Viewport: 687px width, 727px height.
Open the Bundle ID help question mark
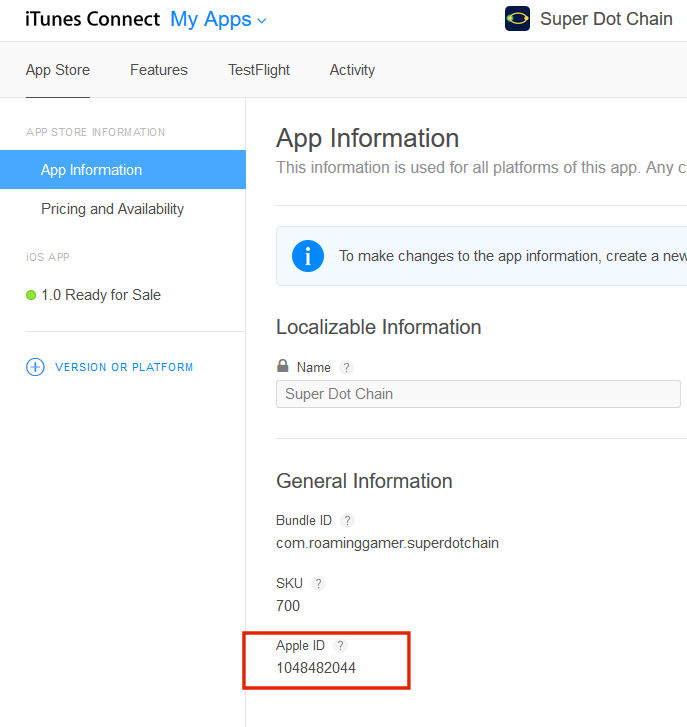[347, 520]
